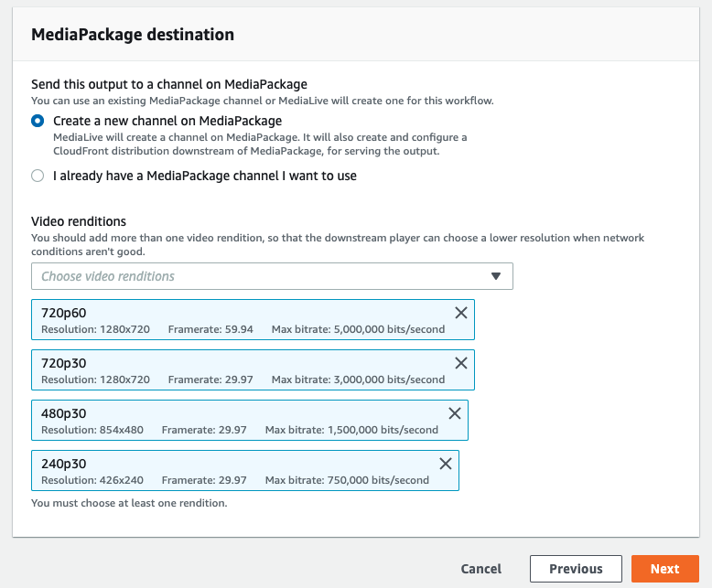
Task: Open the Choose video renditions field
Action: coord(272,276)
